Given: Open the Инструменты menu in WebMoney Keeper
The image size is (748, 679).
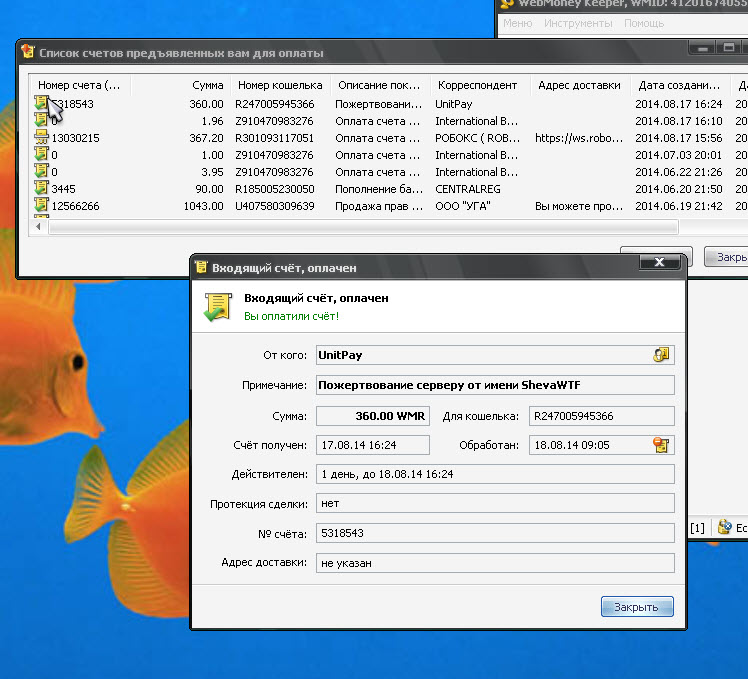Looking at the screenshot, I should (578, 23).
